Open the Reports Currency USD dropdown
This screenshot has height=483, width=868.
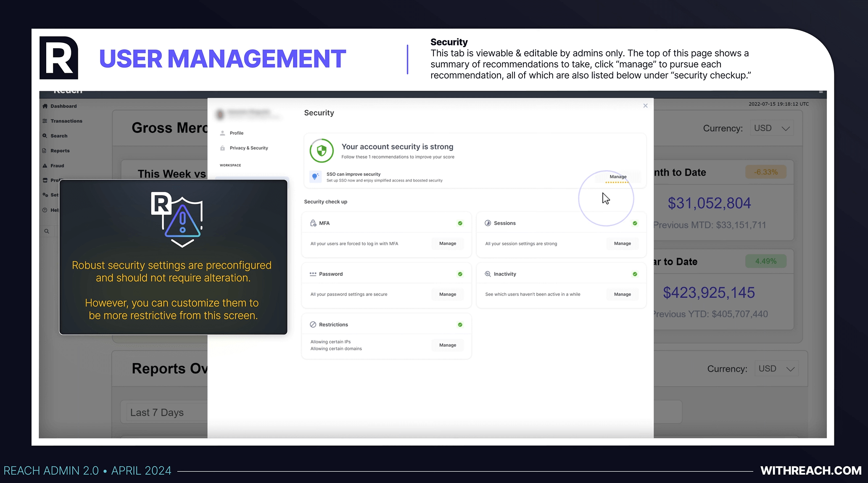click(776, 369)
